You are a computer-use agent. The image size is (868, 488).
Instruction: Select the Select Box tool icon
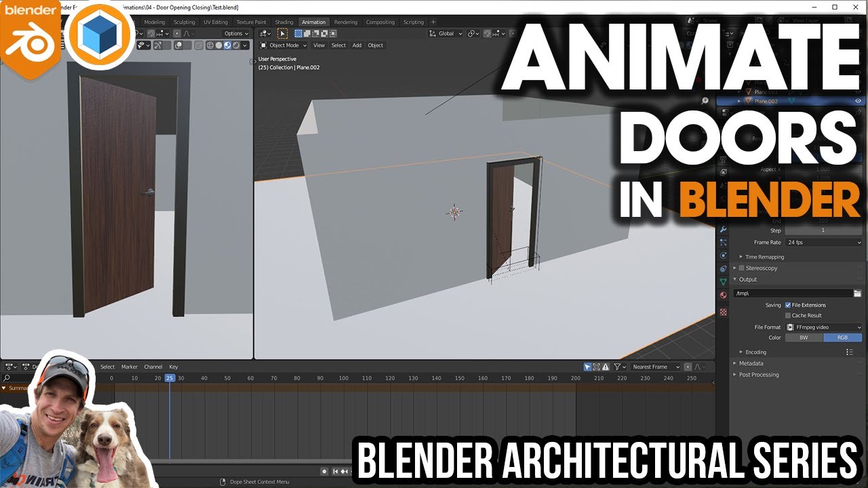(x=282, y=33)
